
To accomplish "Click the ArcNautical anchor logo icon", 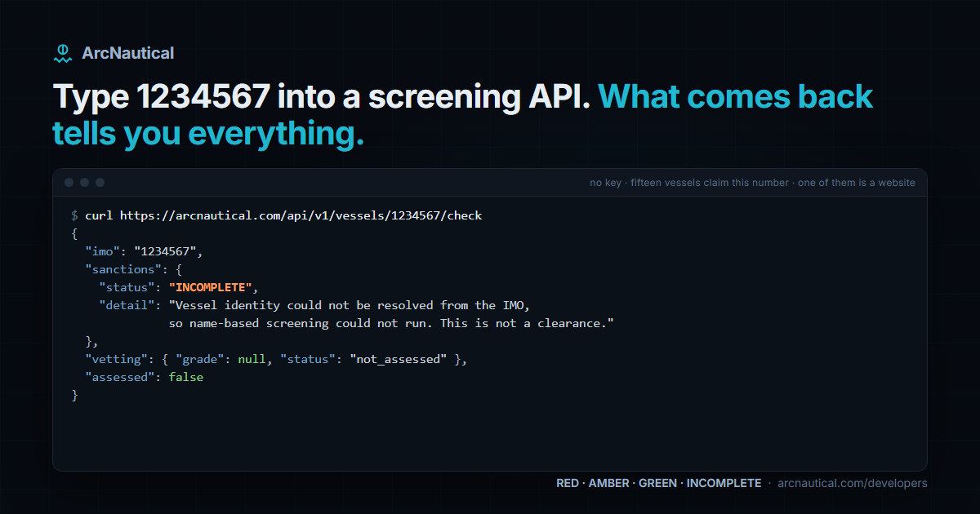I will 62,54.
